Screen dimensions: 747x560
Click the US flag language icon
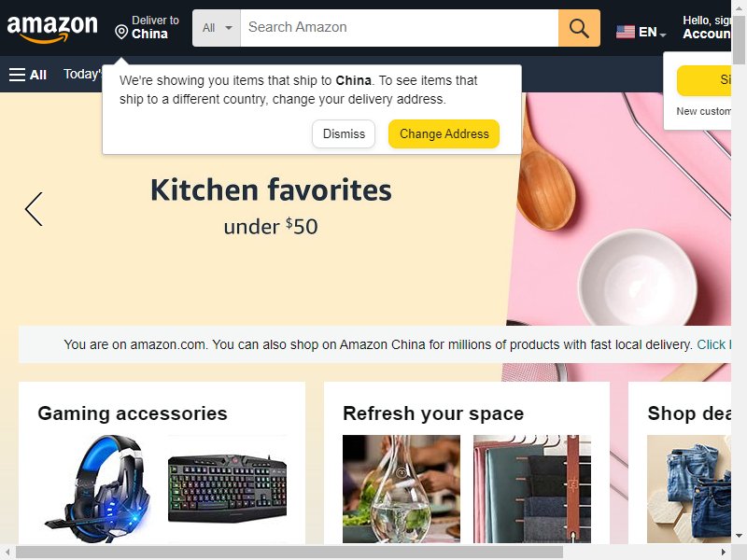tap(625, 32)
